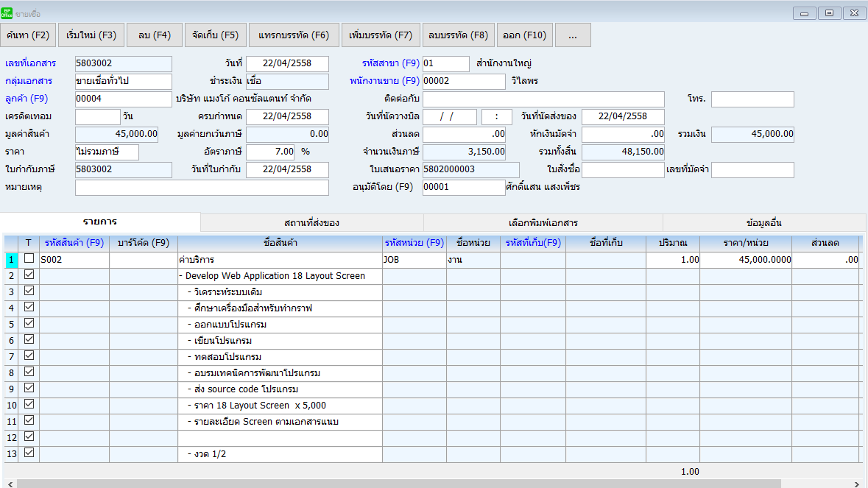Click the horizontal scrollbar left arrow

pos(10,484)
